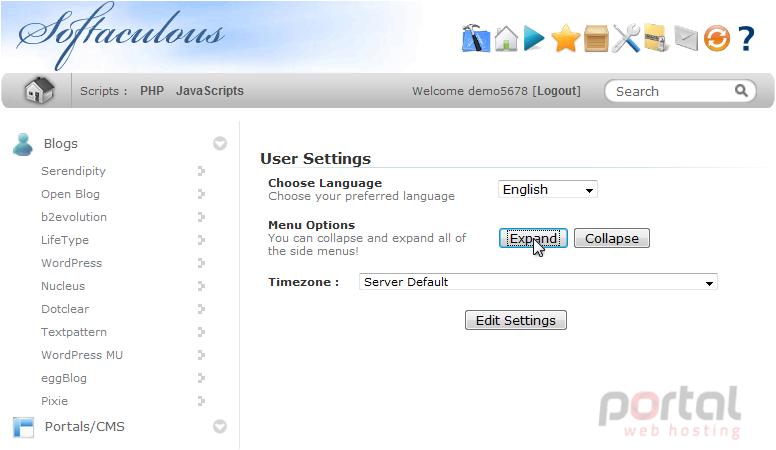Open the Blogs category heading
The width and height of the screenshot is (776, 450).
[x=61, y=144]
